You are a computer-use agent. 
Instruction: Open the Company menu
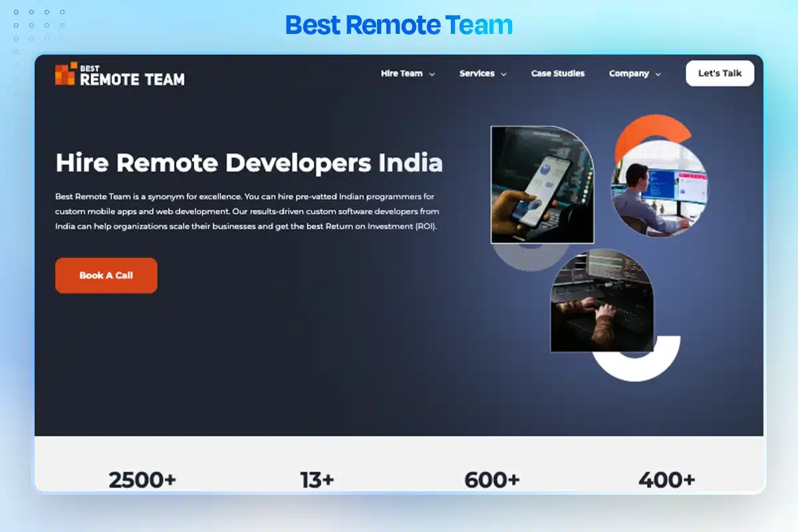point(629,74)
